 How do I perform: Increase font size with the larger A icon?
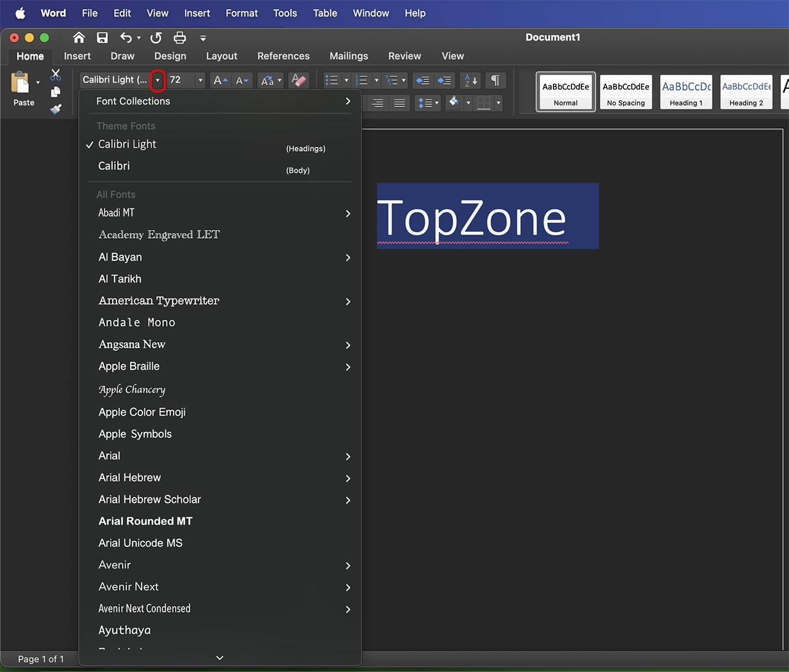tap(220, 80)
